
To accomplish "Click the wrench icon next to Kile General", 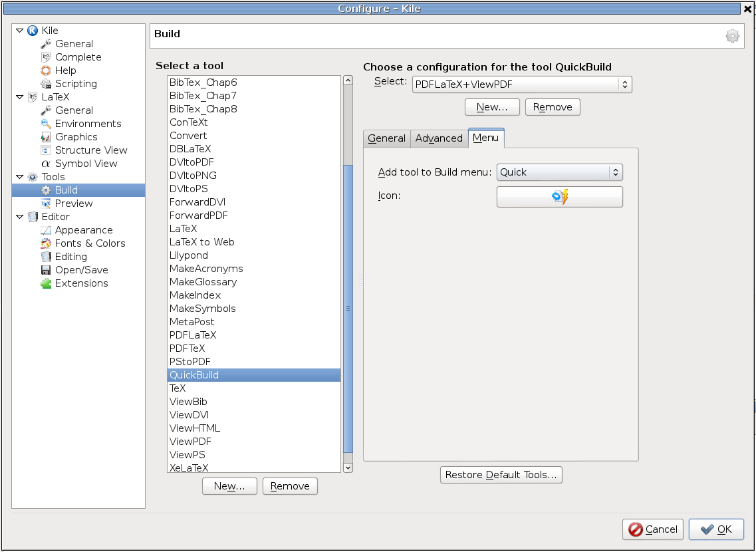I will pos(46,44).
